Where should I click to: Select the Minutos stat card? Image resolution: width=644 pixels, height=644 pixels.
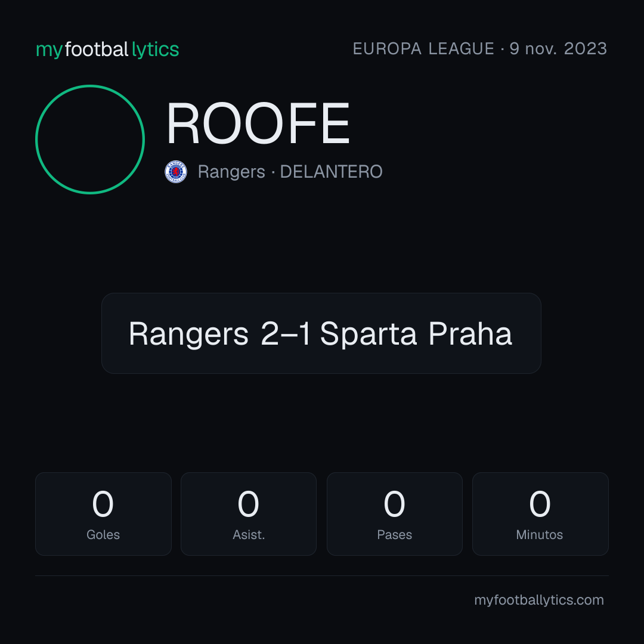pos(540,514)
